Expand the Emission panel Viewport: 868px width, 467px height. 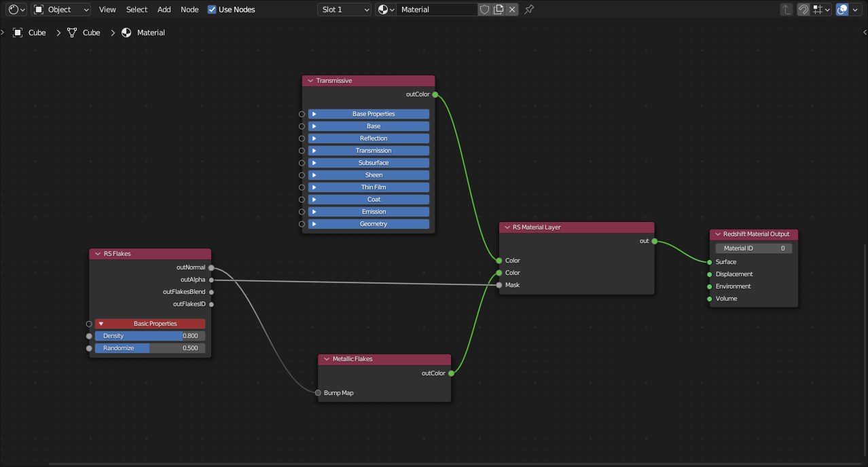coord(369,212)
